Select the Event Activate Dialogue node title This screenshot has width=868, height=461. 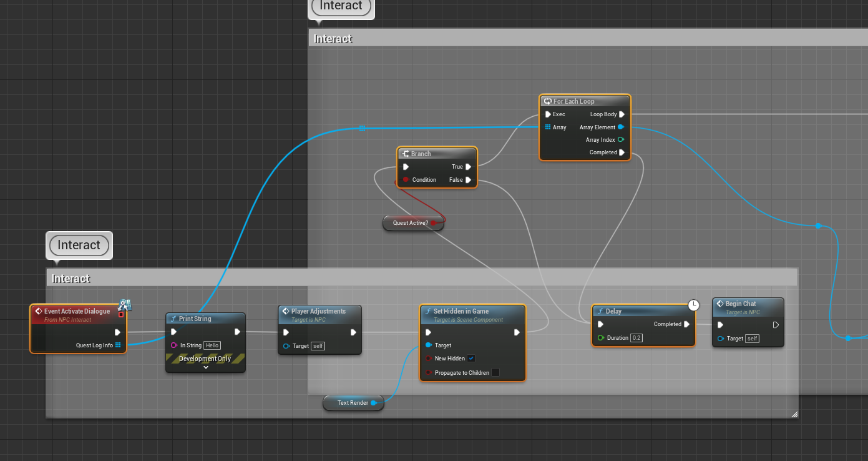(77, 311)
